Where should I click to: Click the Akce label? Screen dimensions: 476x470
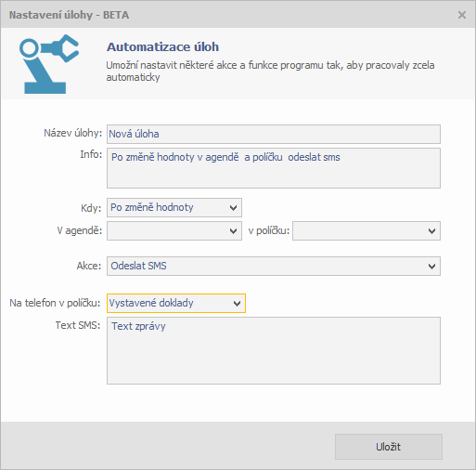click(89, 266)
